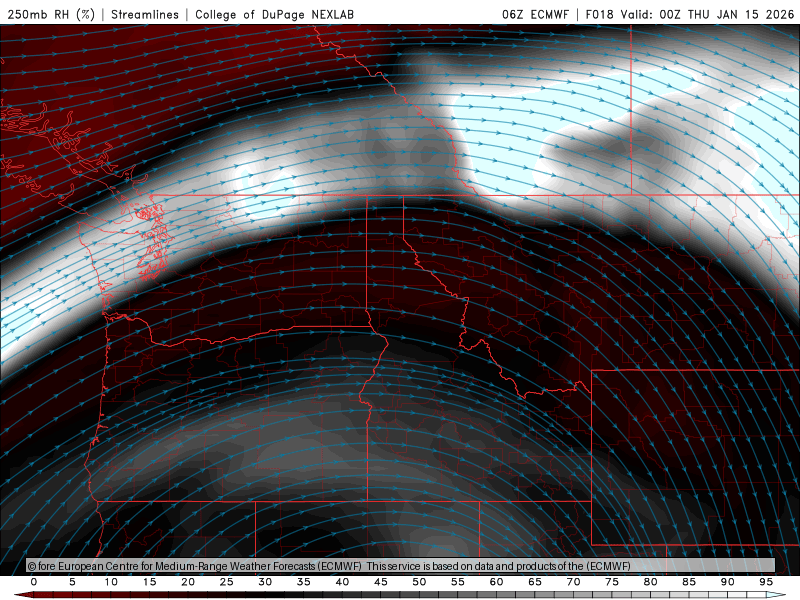The height and width of the screenshot is (600, 800).
Task: Click the dark red low-humidity end of colorbar
Action: (x=23, y=595)
